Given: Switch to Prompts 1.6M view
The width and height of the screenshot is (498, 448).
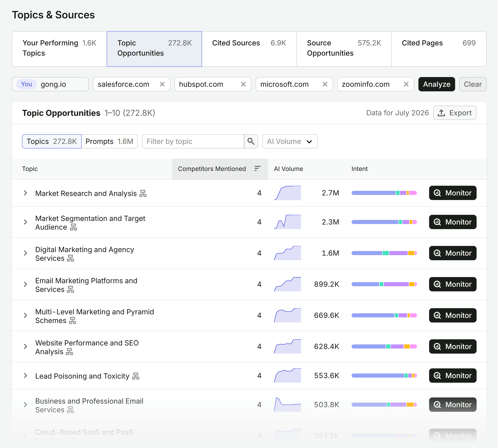Looking at the screenshot, I should pos(109,141).
